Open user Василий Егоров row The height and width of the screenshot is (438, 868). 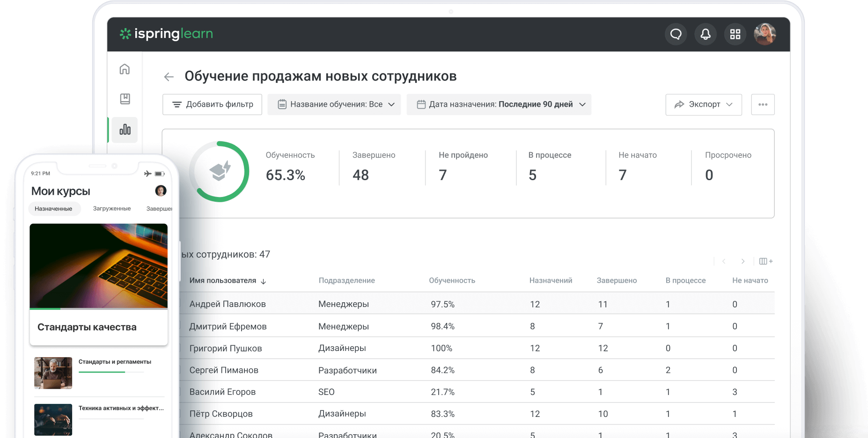click(477, 392)
